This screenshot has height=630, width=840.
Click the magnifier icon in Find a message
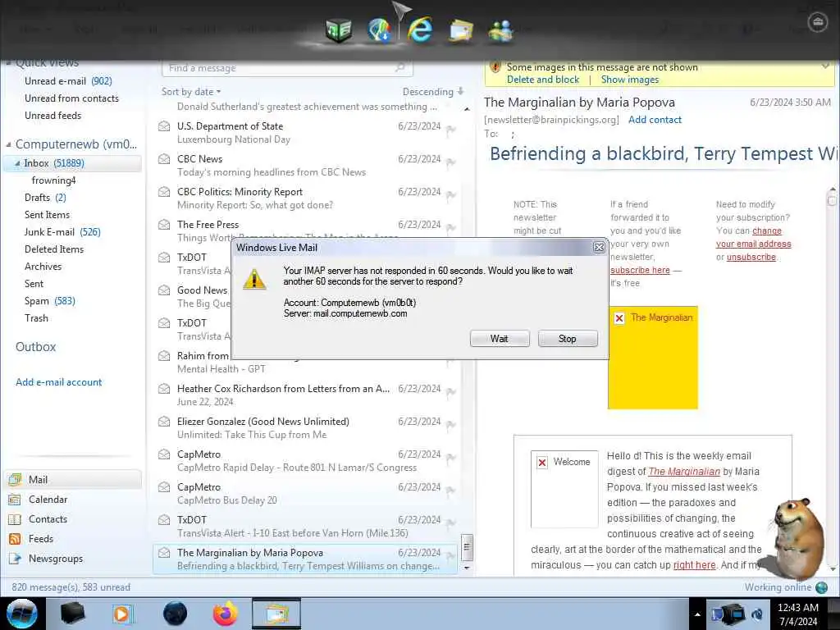pyautogui.click(x=399, y=67)
